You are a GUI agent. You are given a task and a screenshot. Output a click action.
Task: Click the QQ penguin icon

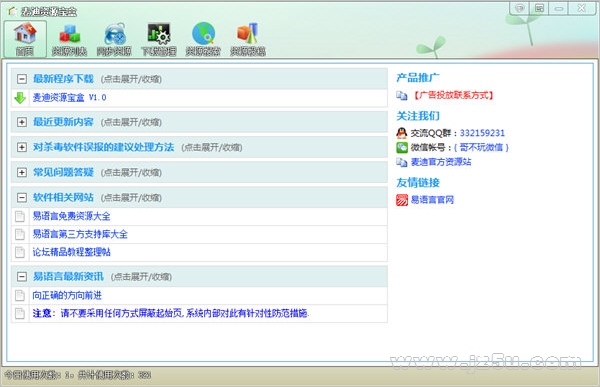[402, 133]
